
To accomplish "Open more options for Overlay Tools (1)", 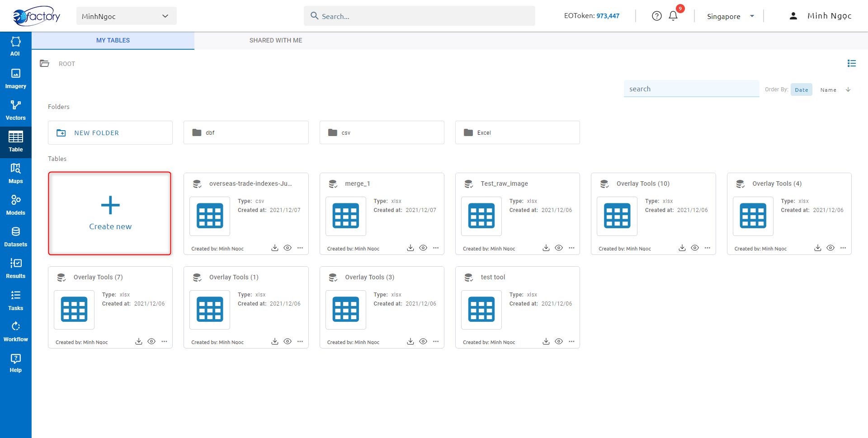I will [x=300, y=341].
